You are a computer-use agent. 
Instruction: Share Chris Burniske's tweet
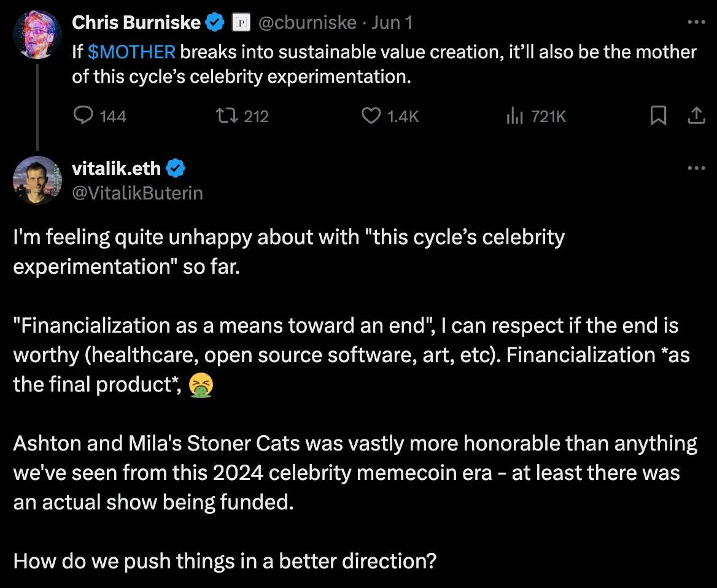696,115
